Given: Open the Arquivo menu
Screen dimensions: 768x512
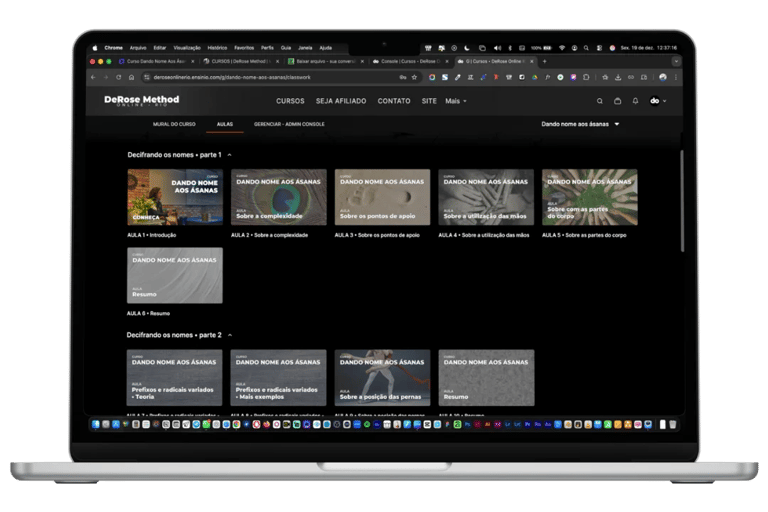Looking at the screenshot, I should click(x=138, y=48).
